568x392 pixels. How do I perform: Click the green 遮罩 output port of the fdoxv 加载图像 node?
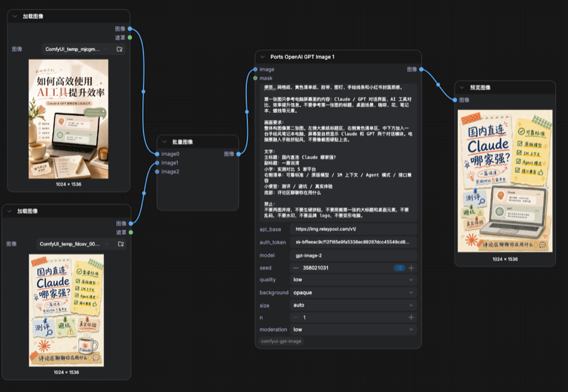(x=131, y=232)
